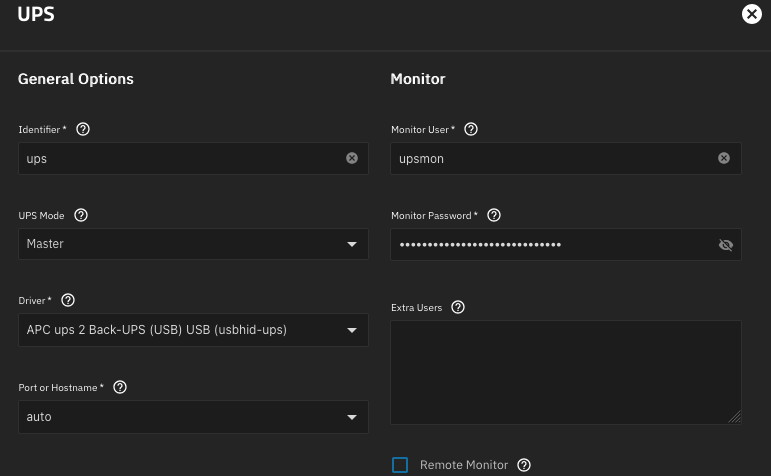Open the Driver selection dropdown
771x476 pixels.
(x=351, y=330)
